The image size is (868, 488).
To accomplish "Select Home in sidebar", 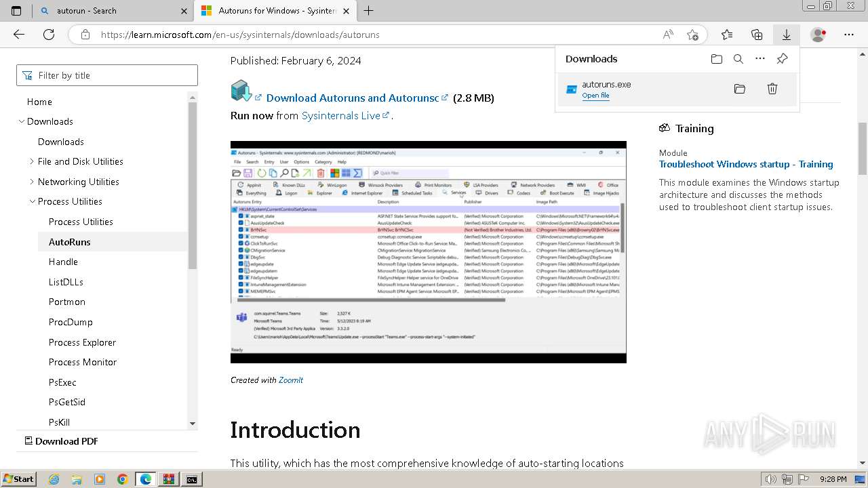I will click(39, 102).
